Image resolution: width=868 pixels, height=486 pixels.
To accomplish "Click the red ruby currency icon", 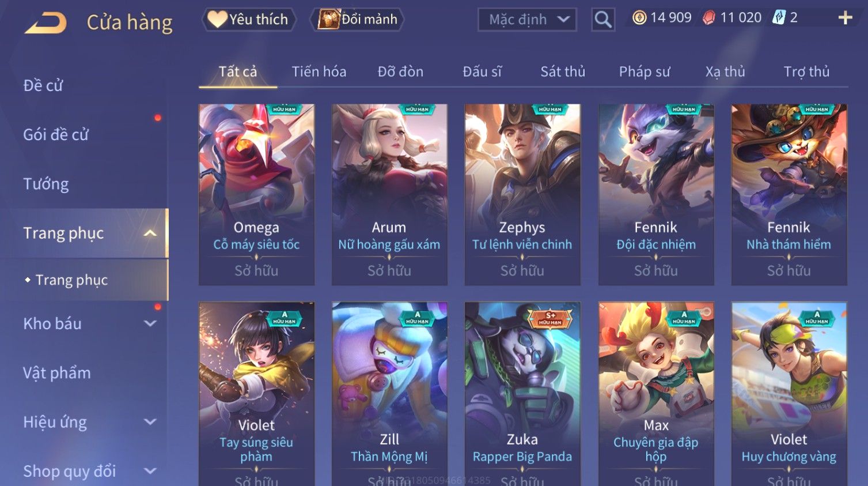I will click(709, 18).
